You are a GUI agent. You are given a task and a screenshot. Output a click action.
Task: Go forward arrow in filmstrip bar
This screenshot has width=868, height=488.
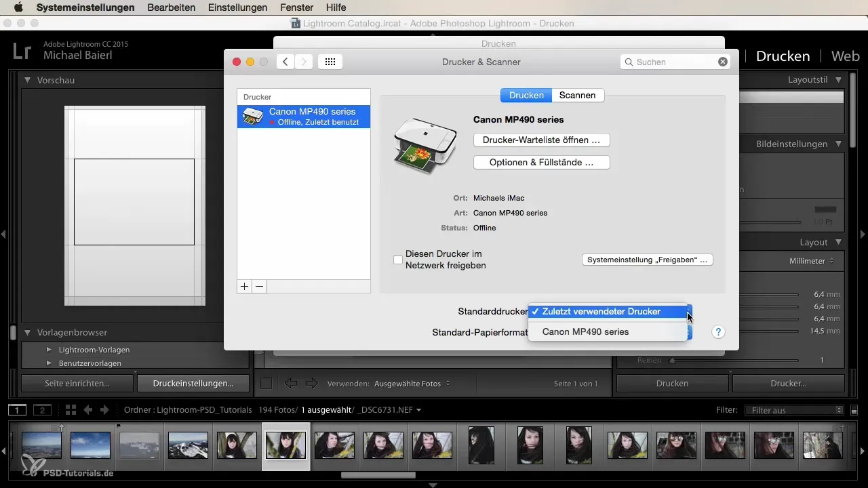coord(104,410)
